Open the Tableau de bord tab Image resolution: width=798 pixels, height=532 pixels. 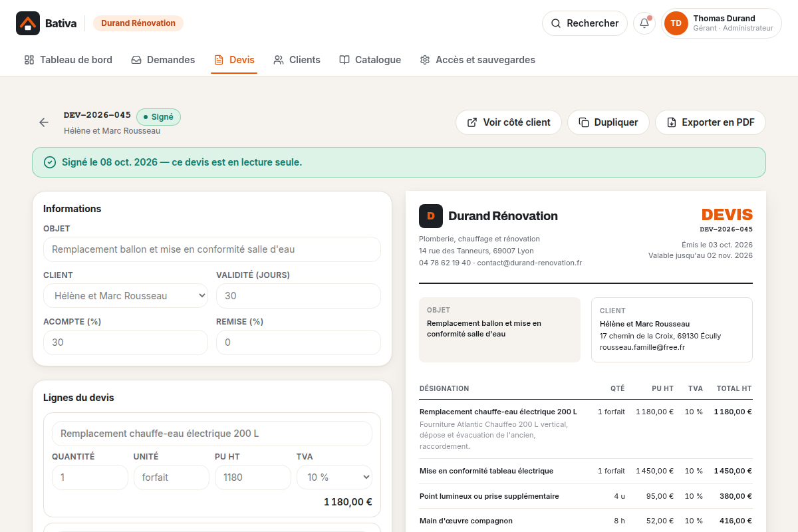click(x=68, y=60)
